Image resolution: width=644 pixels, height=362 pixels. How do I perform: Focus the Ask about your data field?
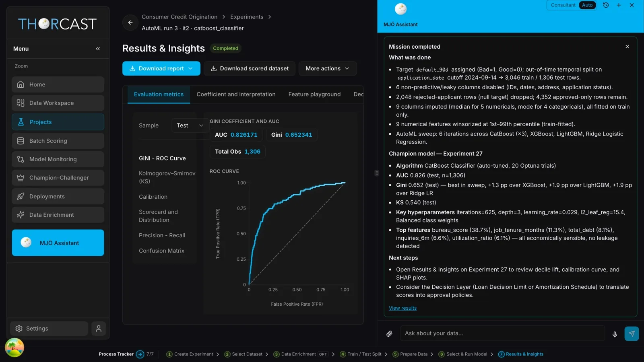(x=502, y=333)
